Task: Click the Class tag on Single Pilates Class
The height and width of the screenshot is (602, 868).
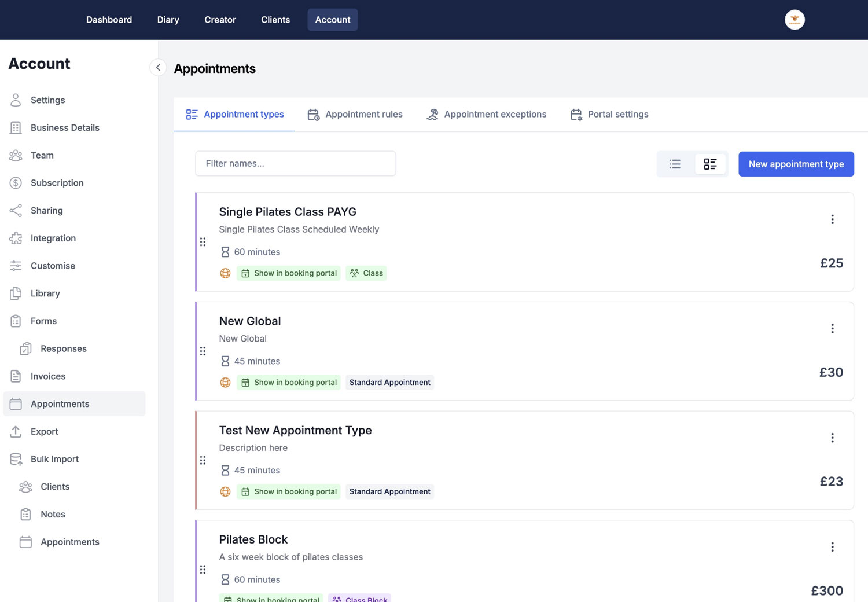Action: [x=366, y=273]
